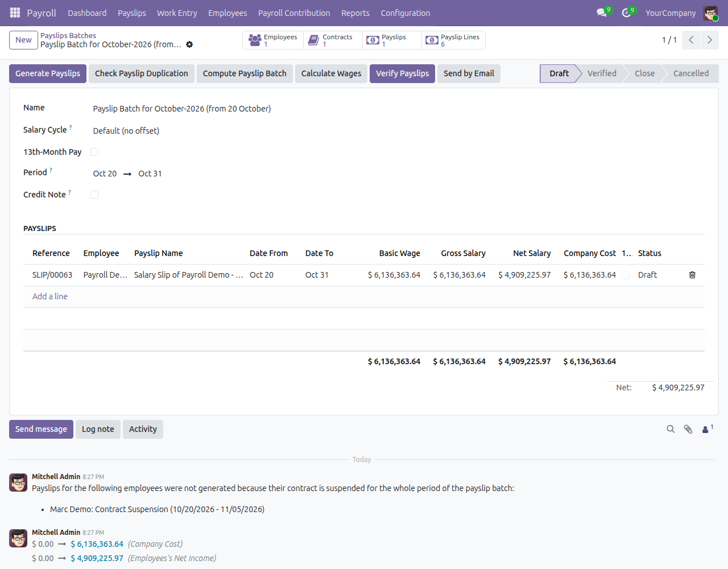Viewport: 728px width, 569px height.
Task: Click the Payslips Batches breadcrumb link
Action: point(68,35)
